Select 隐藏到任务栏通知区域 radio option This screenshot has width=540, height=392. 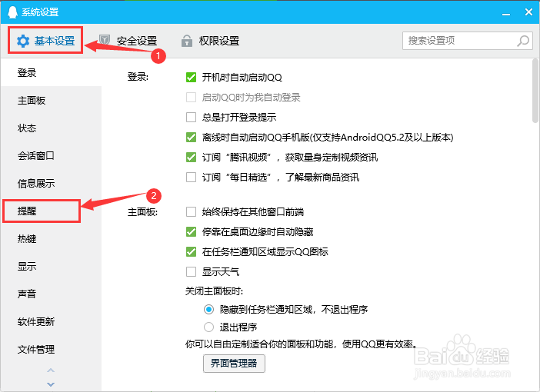[x=208, y=310]
